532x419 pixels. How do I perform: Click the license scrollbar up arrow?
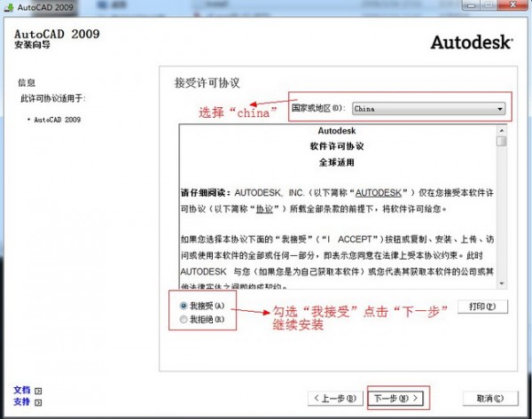pyautogui.click(x=502, y=130)
